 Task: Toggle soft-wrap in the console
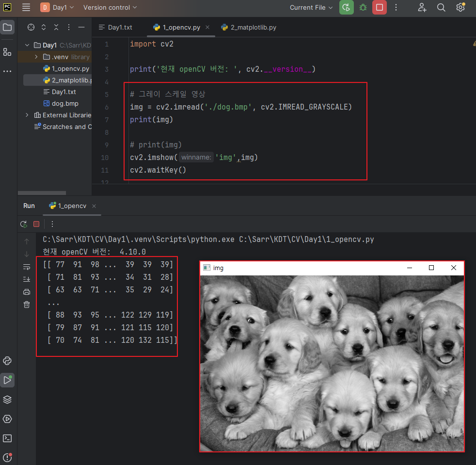tap(27, 267)
